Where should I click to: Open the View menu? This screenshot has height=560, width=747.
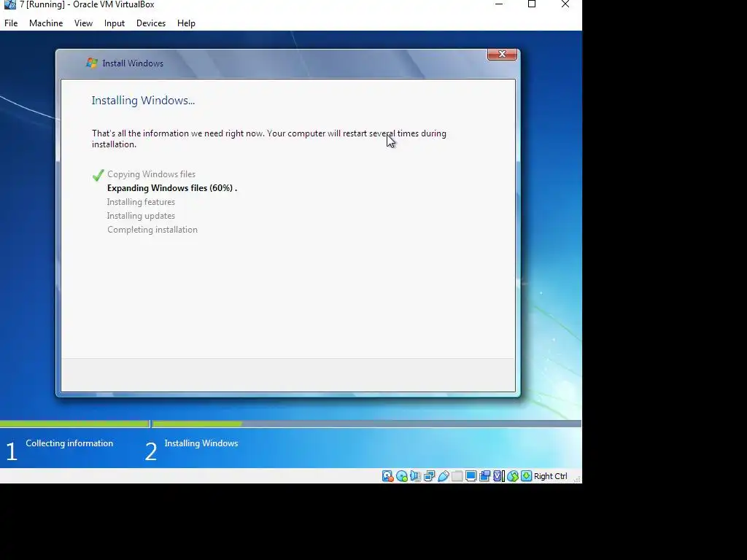point(83,23)
